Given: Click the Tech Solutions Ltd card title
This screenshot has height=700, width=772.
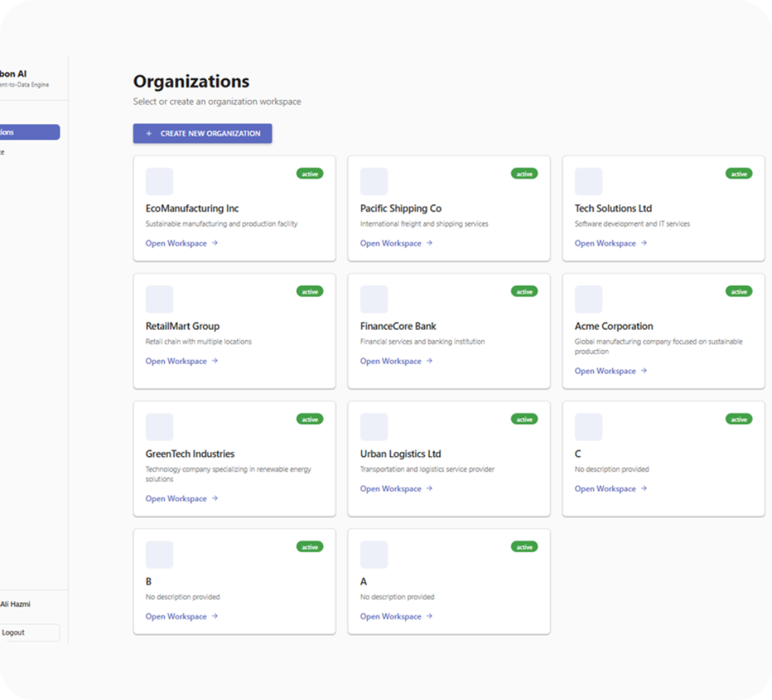Looking at the screenshot, I should tap(613, 209).
